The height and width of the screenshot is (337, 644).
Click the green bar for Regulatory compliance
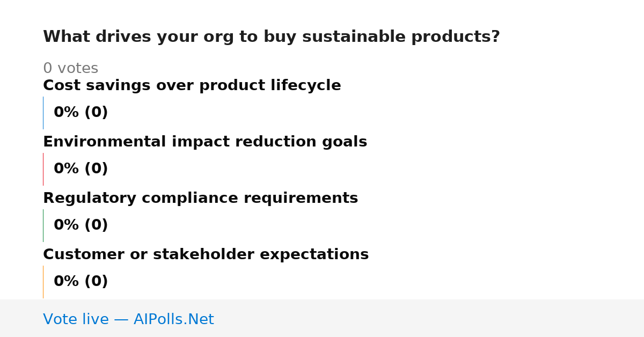43,225
